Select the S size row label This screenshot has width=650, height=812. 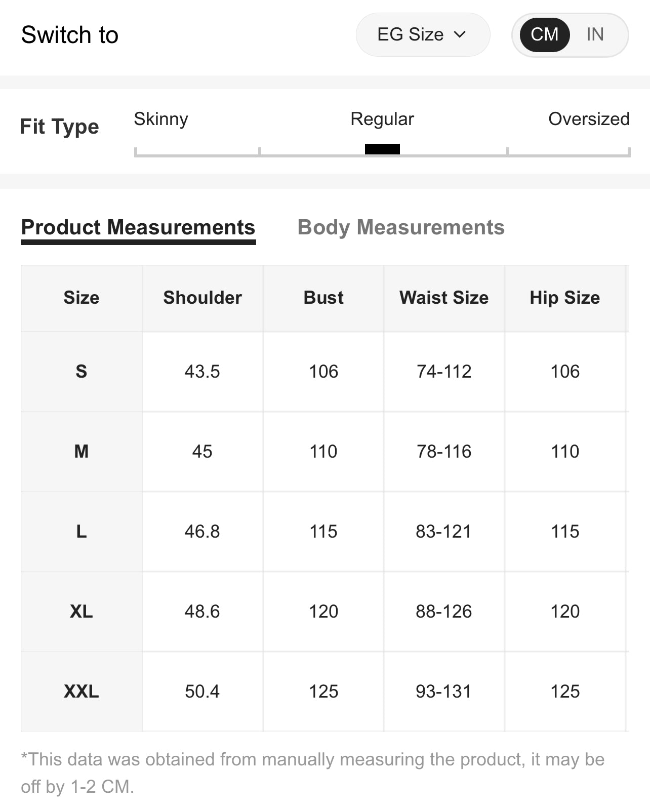coord(82,372)
